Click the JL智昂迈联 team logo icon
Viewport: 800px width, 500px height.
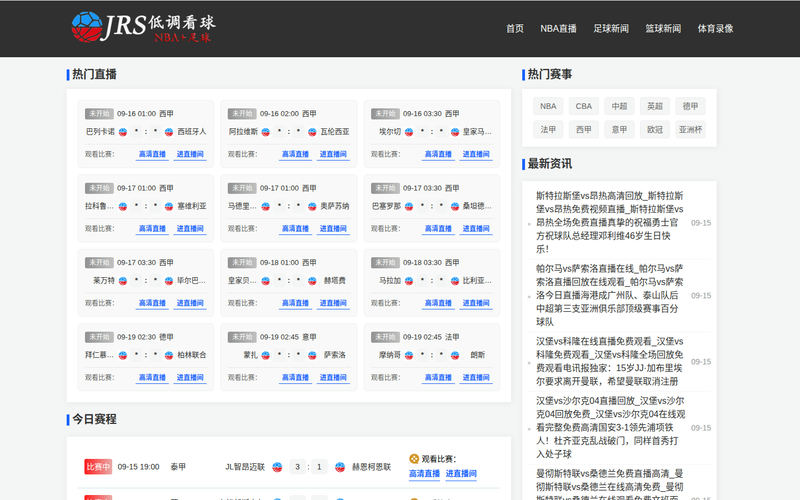coord(277,467)
